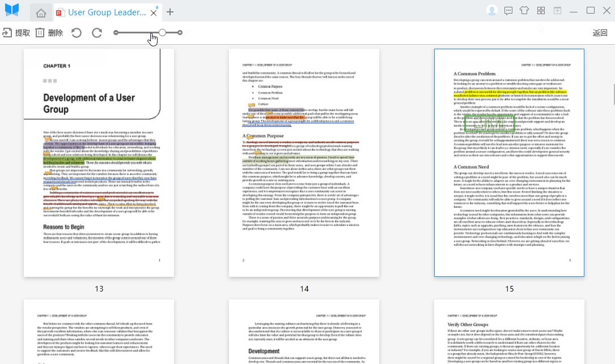The image size is (615, 364).
Task: Select page 15 thumbnail
Action: pos(509,163)
